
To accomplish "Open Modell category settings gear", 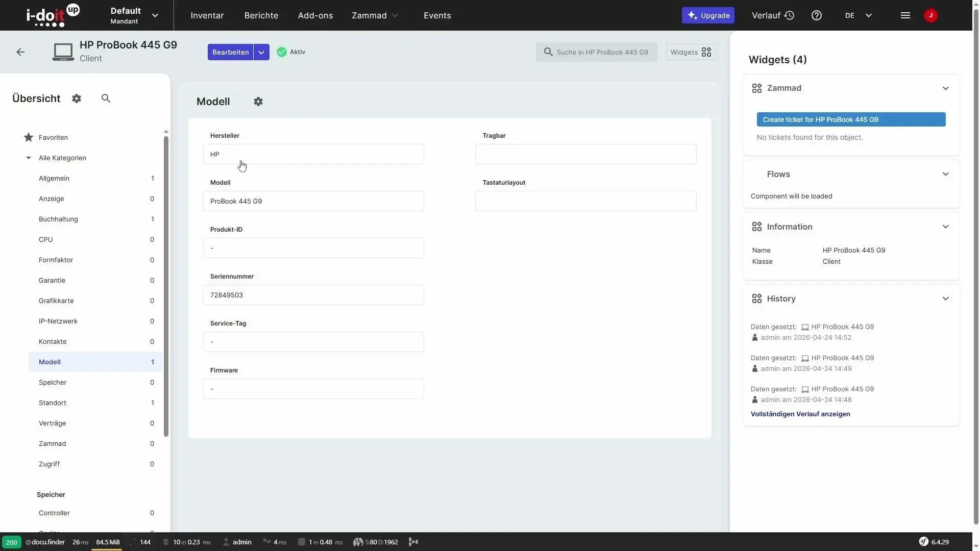I will point(258,102).
